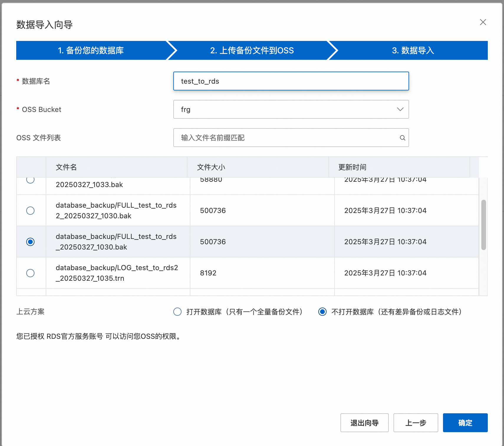The width and height of the screenshot is (504, 446).
Task: Close the data import wizard dialog
Action: 483,22
